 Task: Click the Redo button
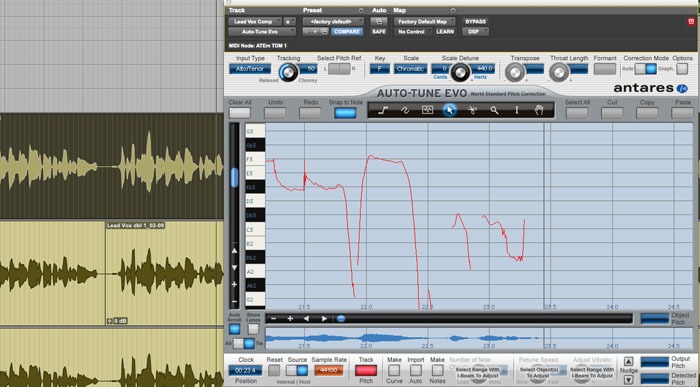[x=310, y=113]
